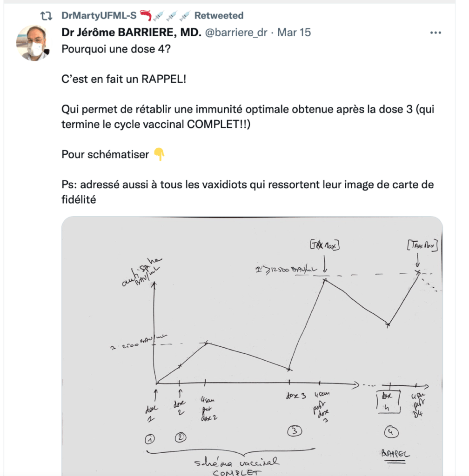
Task: Click the last syringe emoji
Action: tap(185, 16)
